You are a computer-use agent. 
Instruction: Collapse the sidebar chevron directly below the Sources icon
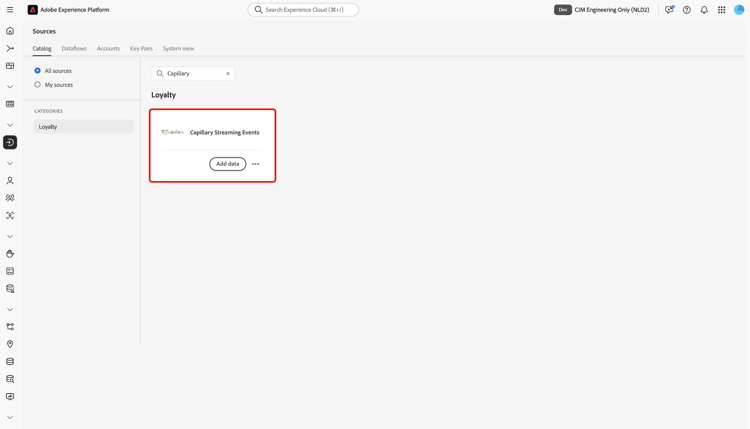[x=10, y=164]
